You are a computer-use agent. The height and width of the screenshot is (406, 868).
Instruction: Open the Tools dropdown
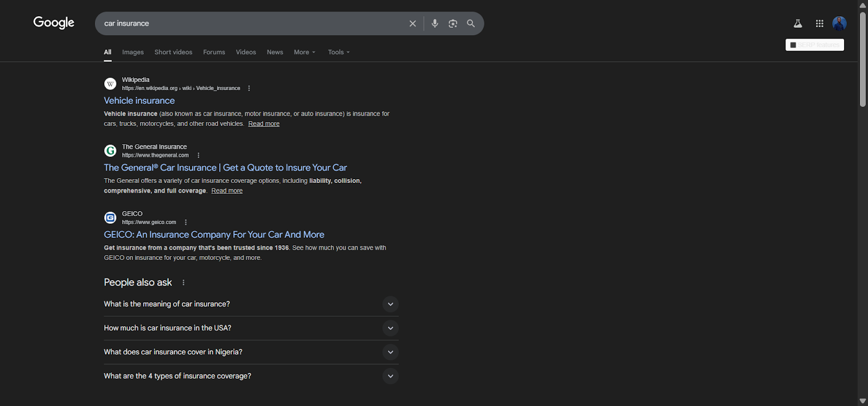pyautogui.click(x=339, y=52)
